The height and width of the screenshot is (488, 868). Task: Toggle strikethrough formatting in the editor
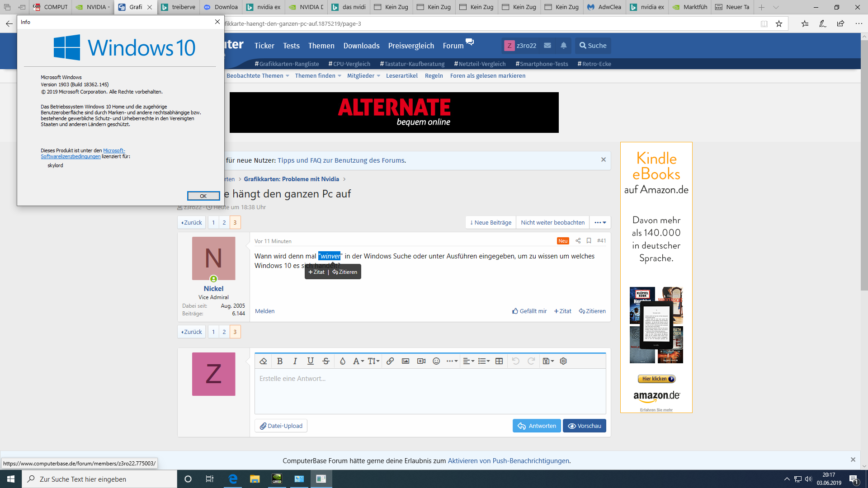(x=326, y=361)
